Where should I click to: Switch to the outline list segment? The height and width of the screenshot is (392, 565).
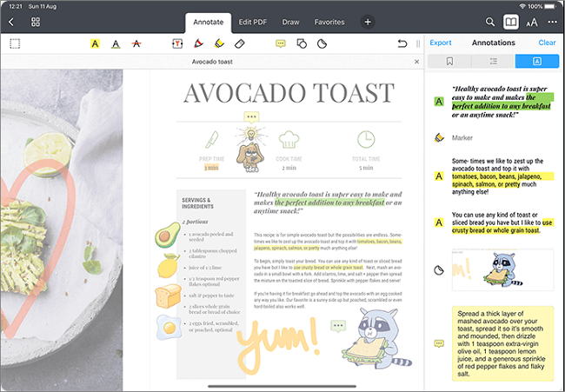tap(493, 61)
